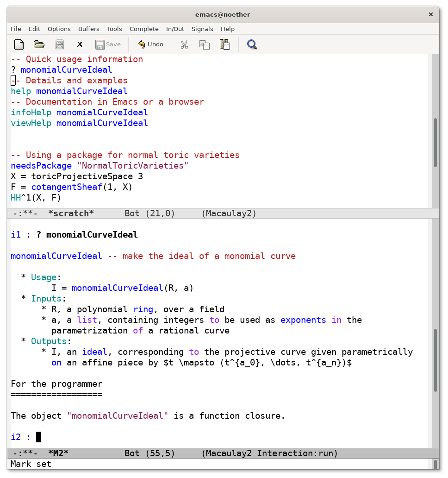
Task: Click the *scratch* buffer name in mode line
Action: coord(71,214)
